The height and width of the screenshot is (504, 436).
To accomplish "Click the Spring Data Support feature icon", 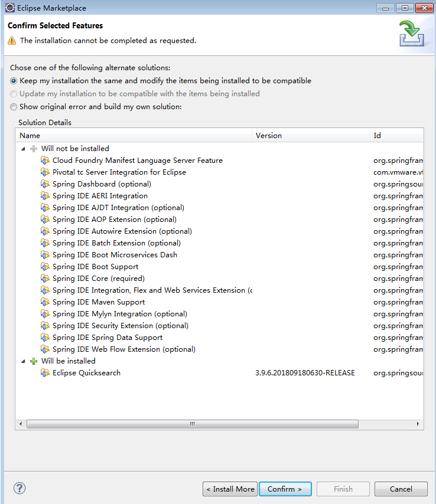I will click(45, 338).
